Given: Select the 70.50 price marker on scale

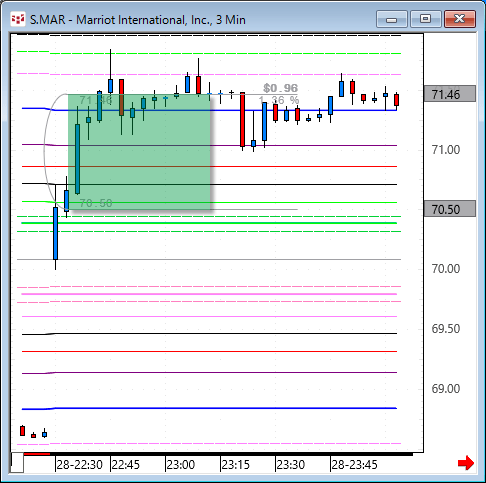Looking at the screenshot, I should pos(450,209).
